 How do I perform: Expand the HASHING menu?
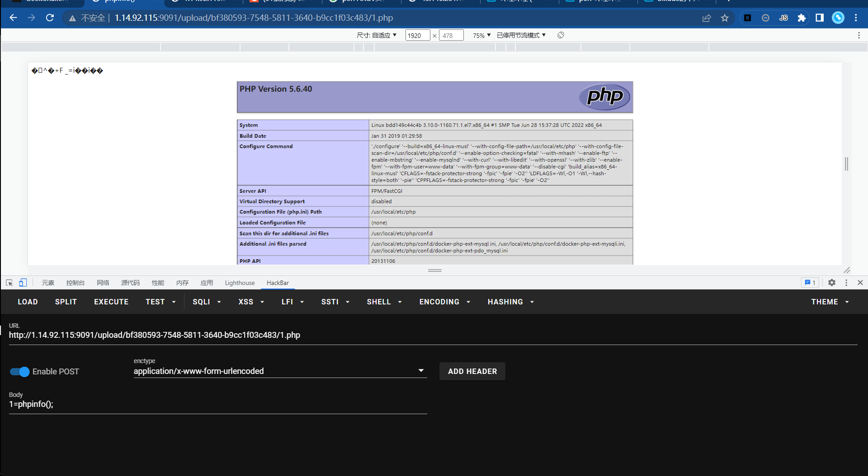(511, 302)
